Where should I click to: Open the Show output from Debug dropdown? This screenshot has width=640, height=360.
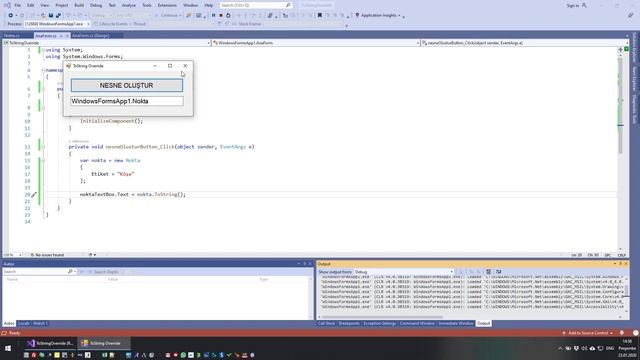(404, 271)
